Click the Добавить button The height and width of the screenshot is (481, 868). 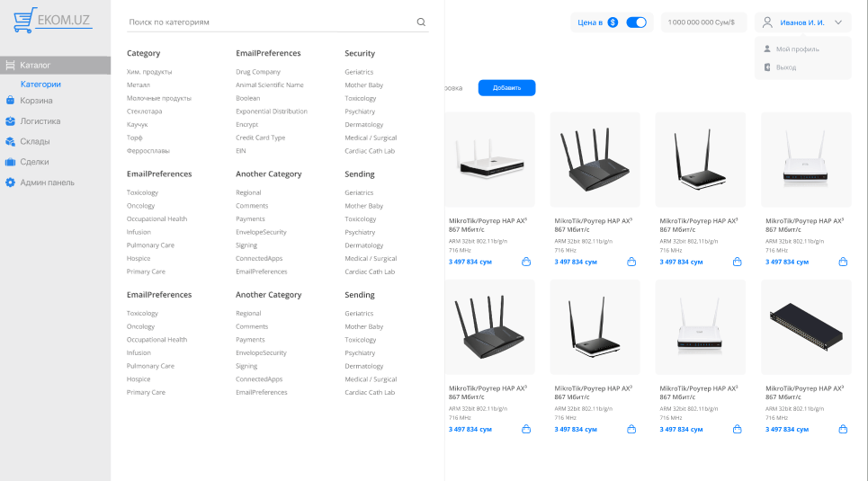[x=506, y=87]
